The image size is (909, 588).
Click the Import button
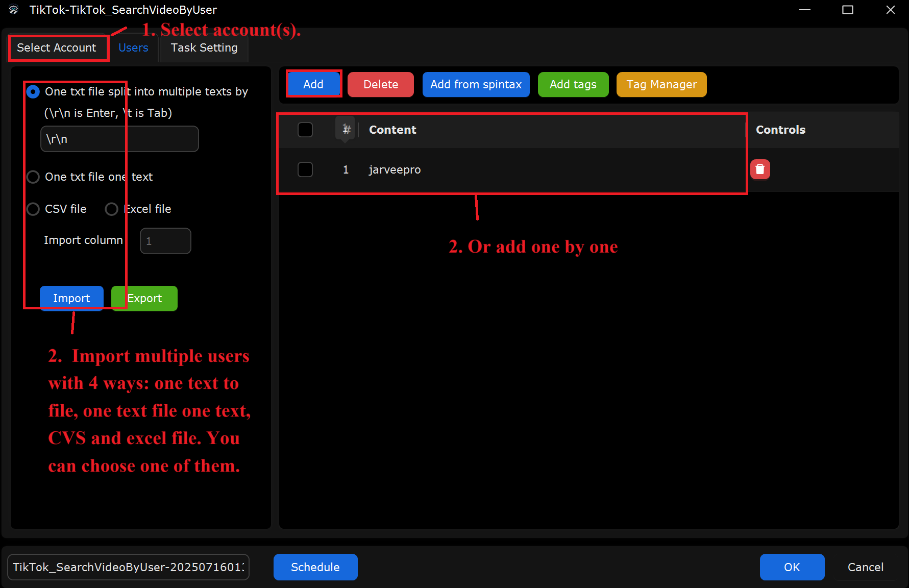click(71, 299)
